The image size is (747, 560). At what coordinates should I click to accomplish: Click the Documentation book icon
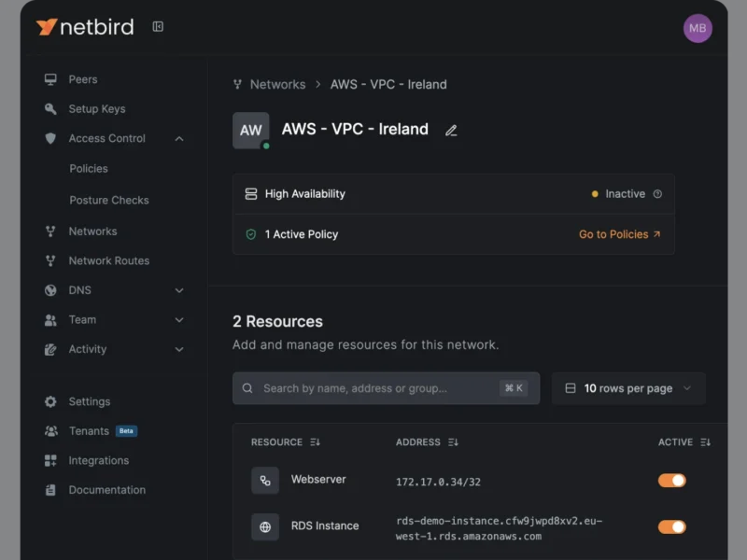(x=50, y=490)
